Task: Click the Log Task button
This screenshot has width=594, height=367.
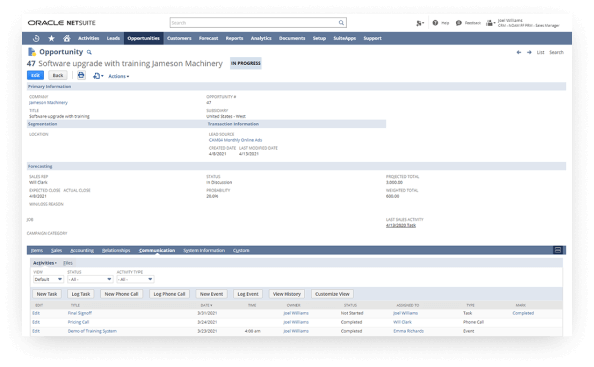Action: (x=81, y=294)
